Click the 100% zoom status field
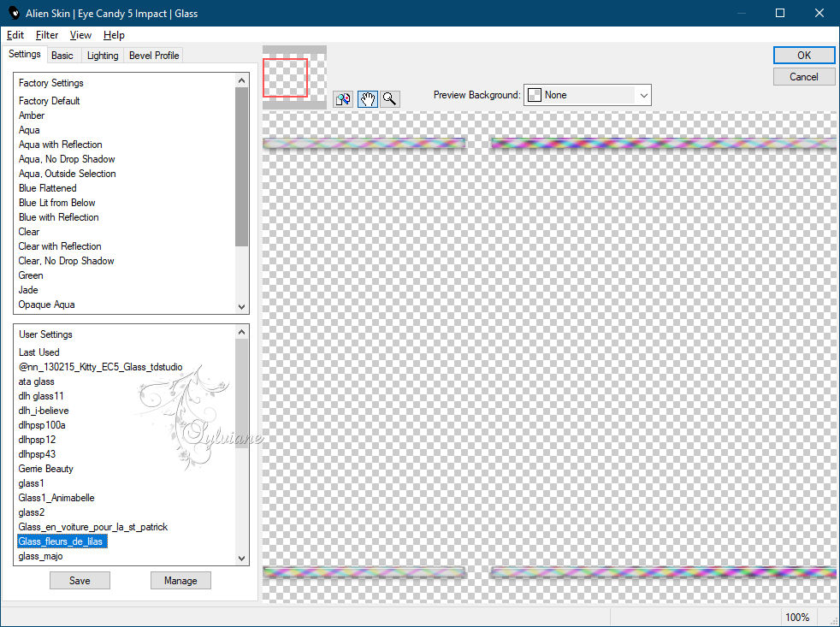The height and width of the screenshot is (627, 840). [797, 618]
